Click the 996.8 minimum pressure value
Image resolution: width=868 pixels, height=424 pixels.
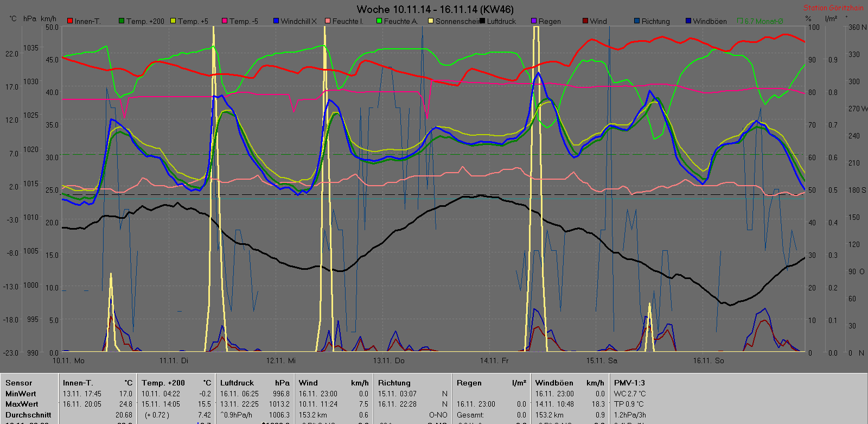pos(281,394)
